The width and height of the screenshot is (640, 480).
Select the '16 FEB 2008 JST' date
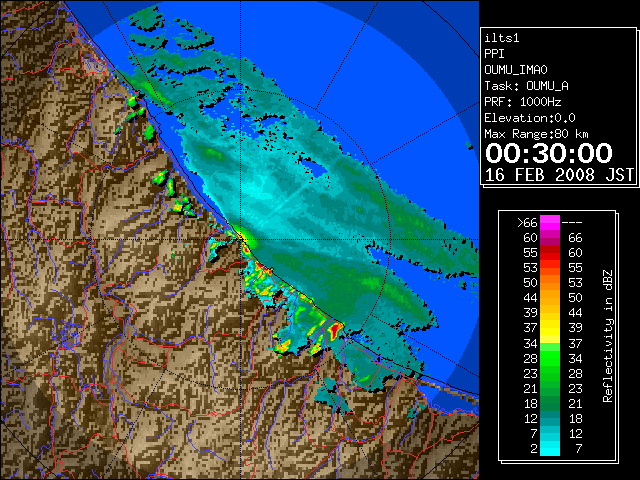click(x=559, y=175)
